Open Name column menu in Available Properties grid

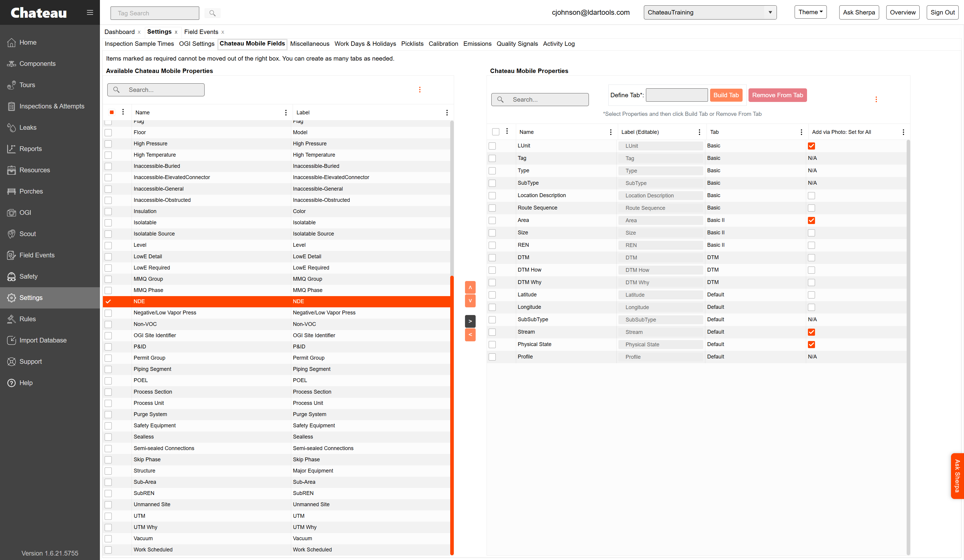click(x=286, y=113)
